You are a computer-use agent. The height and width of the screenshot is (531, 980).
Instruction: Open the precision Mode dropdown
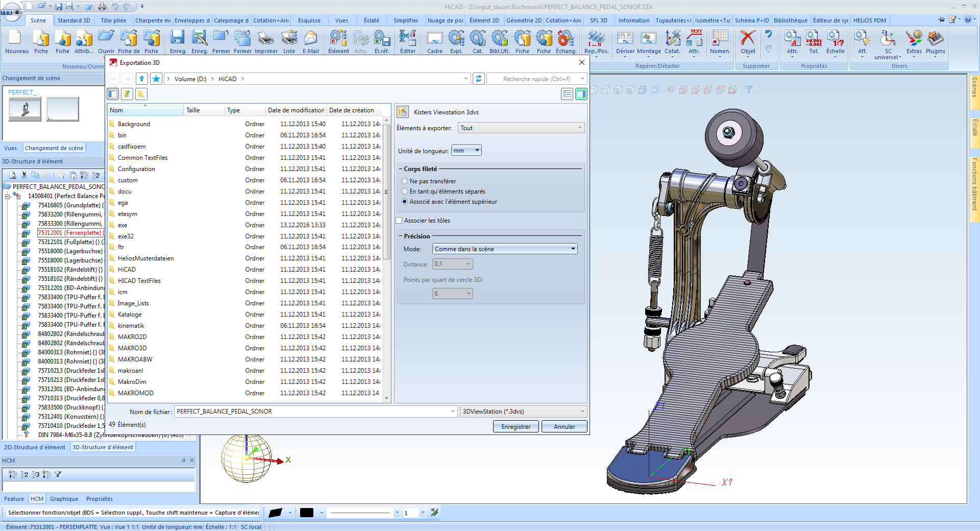coord(505,249)
